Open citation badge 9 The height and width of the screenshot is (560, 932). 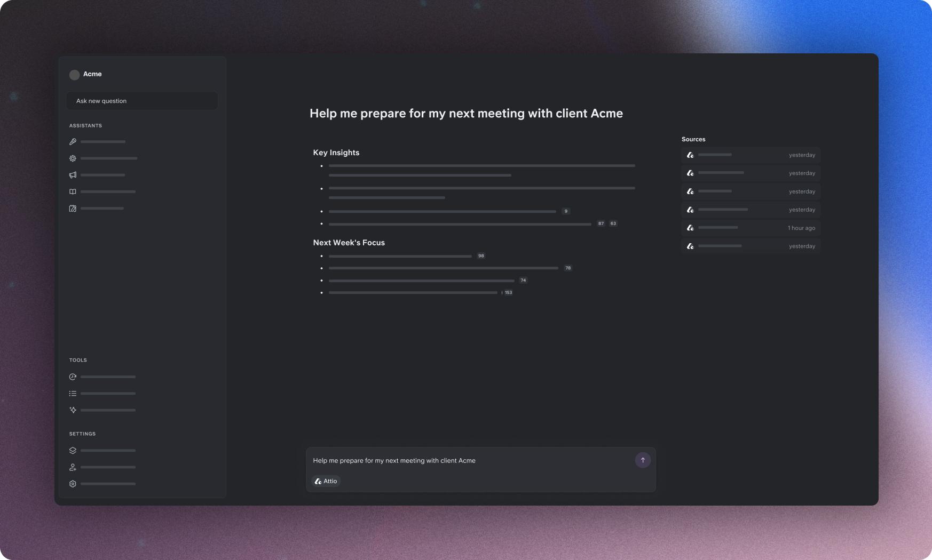click(566, 211)
